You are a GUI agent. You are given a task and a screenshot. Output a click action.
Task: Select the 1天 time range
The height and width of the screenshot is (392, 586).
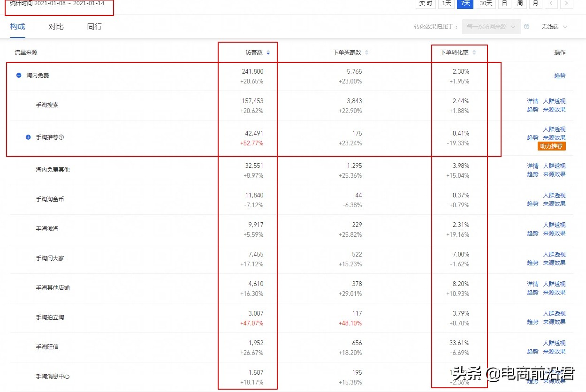tap(446, 3)
